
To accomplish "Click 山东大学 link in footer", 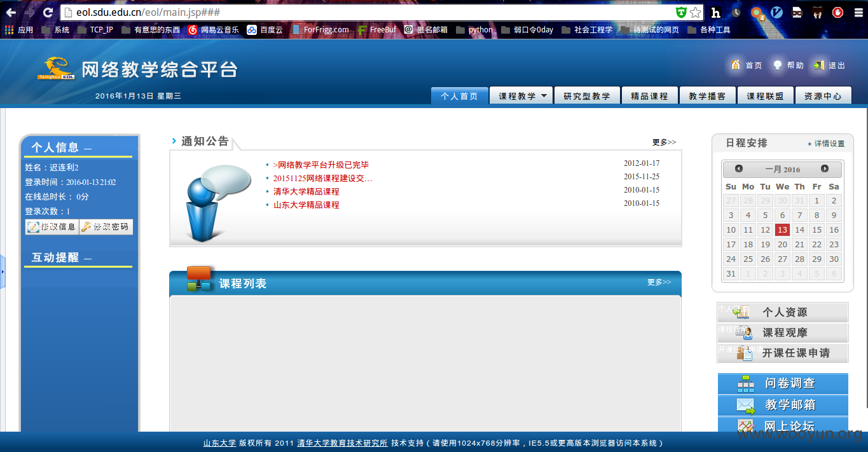I will tap(219, 443).
